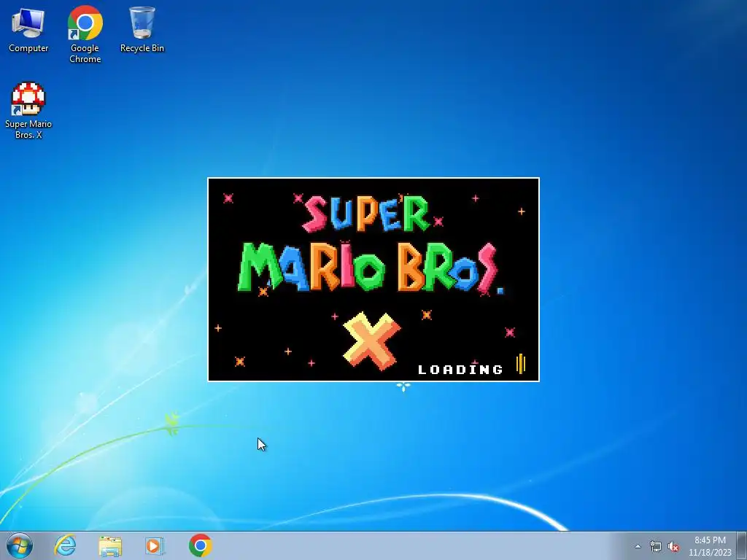Open the network status tray icon

[656, 547]
